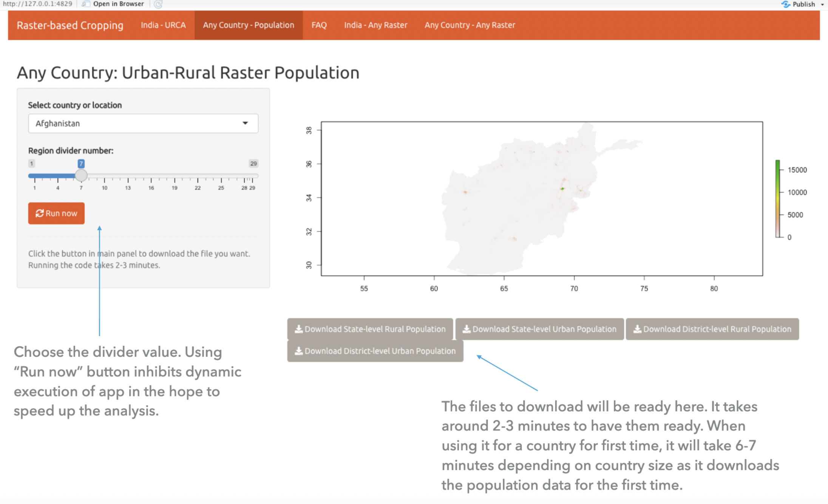Screen dimensions: 828x504
Task: Click the refresh viewer icon near Open in Browser
Action: point(158,4)
